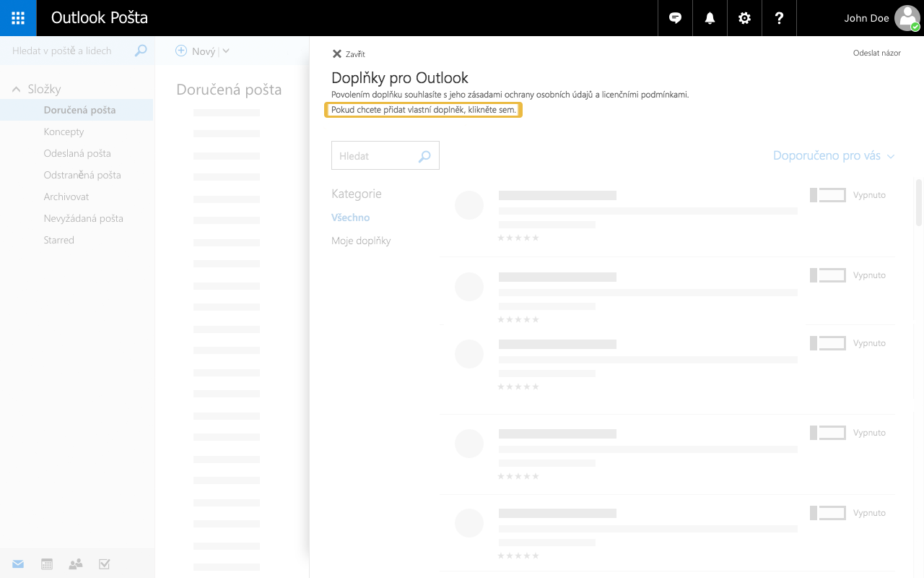Open the help question mark
This screenshot has width=924, height=578.
pyautogui.click(x=779, y=18)
